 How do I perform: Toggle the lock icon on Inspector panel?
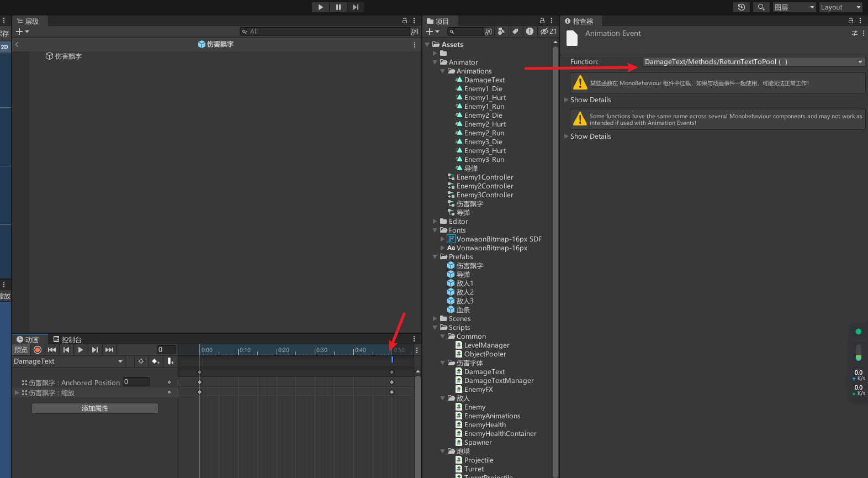851,20
